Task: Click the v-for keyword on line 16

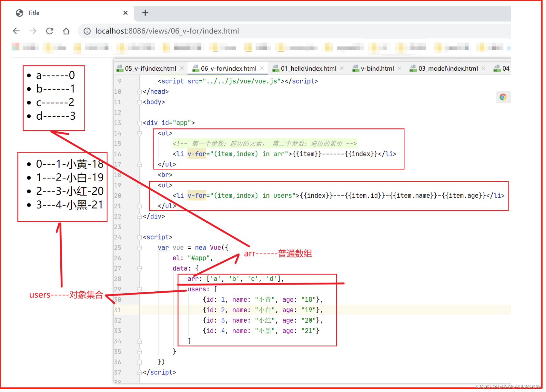Action: click(x=197, y=154)
